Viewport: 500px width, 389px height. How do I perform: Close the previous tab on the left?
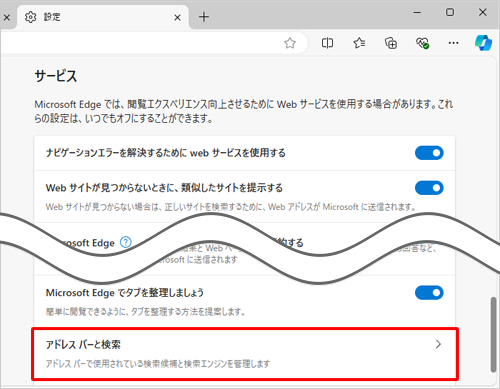(x=7, y=17)
